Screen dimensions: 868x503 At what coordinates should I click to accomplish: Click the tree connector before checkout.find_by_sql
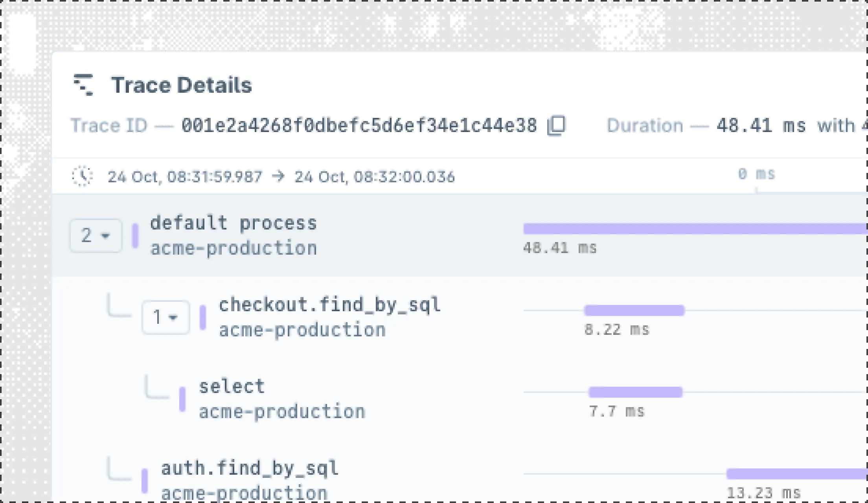pyautogui.click(x=119, y=307)
